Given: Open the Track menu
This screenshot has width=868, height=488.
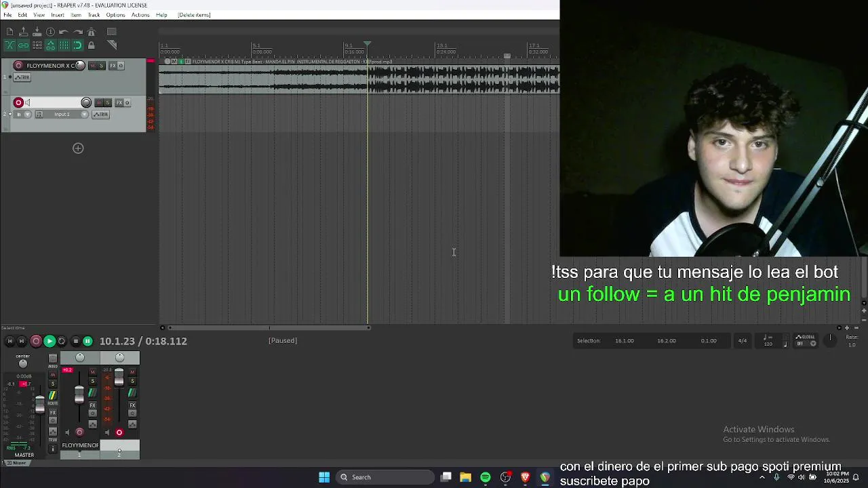Looking at the screenshot, I should [x=94, y=15].
